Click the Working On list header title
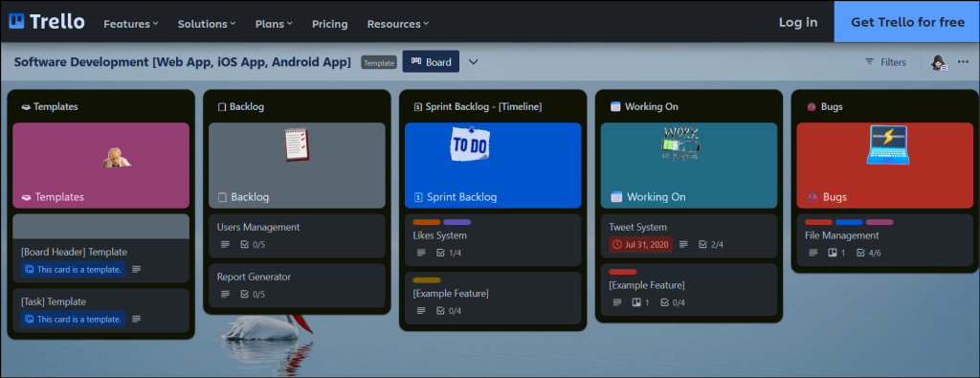This screenshot has width=980, height=378. click(x=644, y=107)
